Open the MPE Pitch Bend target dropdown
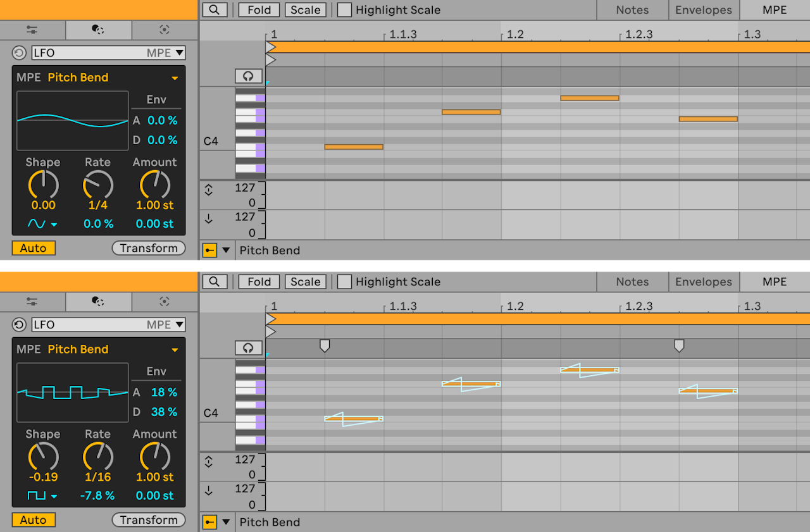This screenshot has height=532, width=810. (x=175, y=77)
